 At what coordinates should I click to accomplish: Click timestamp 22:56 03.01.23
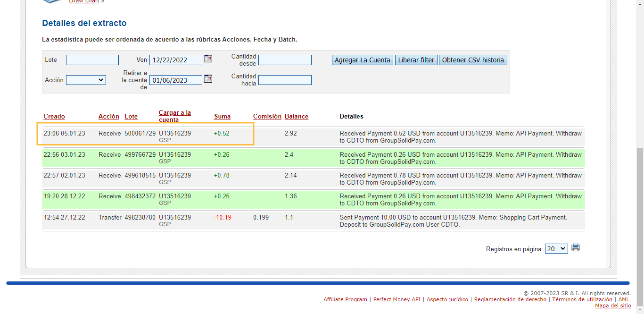pos(65,154)
